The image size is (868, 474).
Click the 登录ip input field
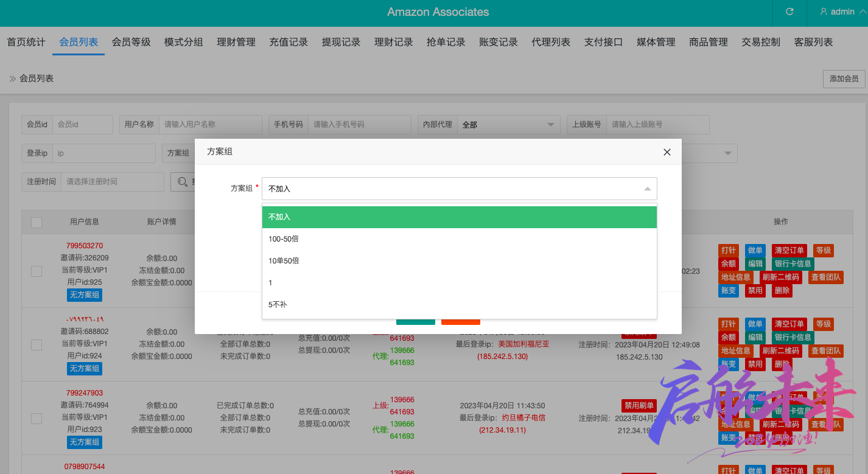103,153
